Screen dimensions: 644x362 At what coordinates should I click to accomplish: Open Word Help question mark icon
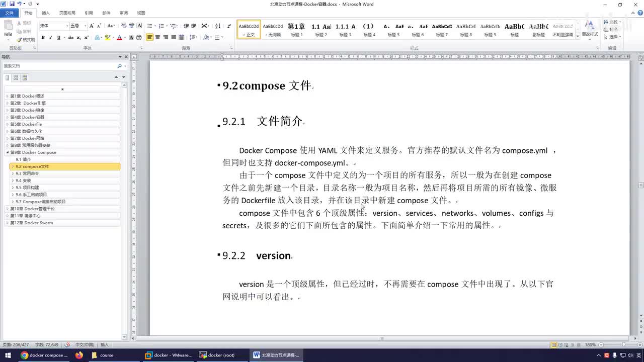point(639,13)
